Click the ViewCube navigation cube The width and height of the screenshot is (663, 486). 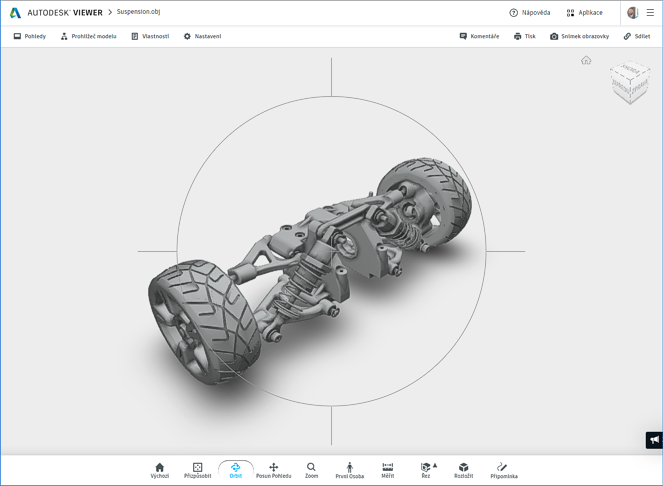tap(630, 82)
